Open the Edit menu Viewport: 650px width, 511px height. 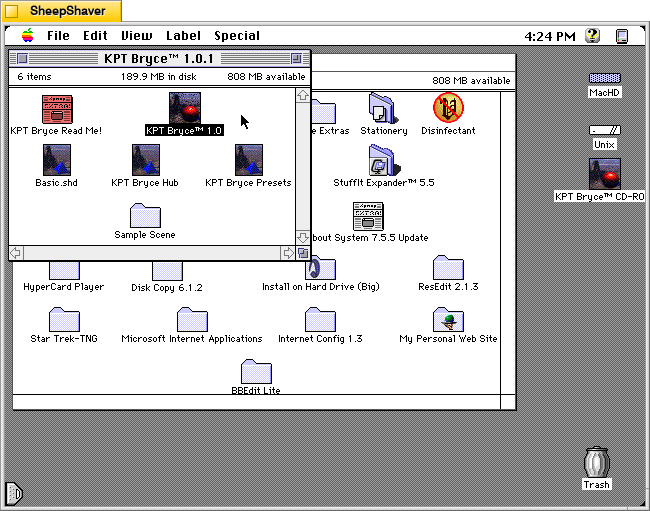tap(95, 36)
